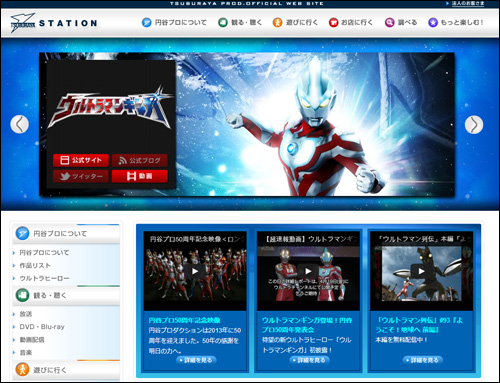500x383 pixels.
Task: Play the 円谷プロ50周年記念映像 video
Action: (x=195, y=271)
